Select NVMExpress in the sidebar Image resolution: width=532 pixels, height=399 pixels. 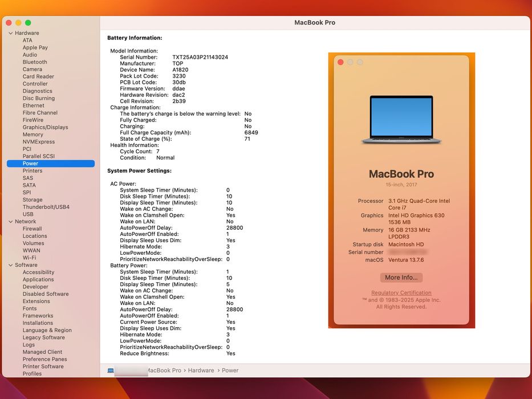tap(39, 142)
